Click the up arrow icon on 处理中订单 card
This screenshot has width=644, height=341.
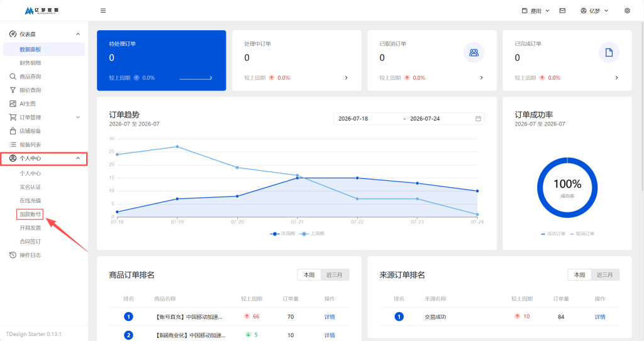(272, 77)
